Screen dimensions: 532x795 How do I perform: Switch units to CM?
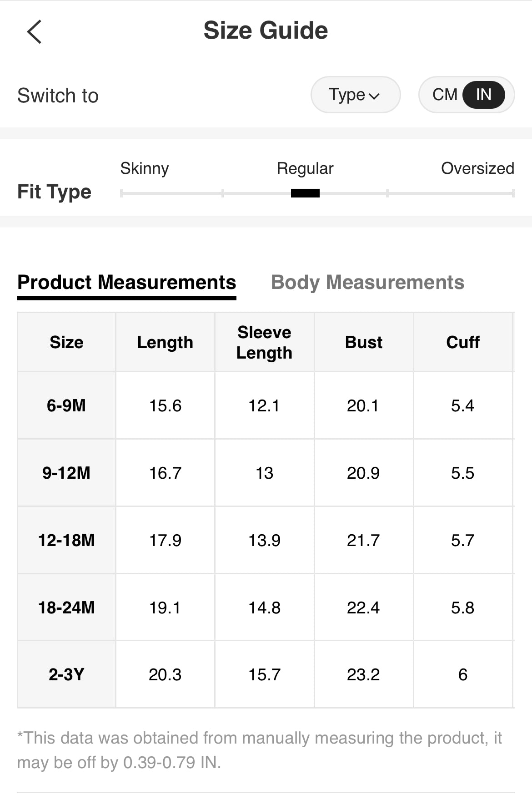point(444,95)
